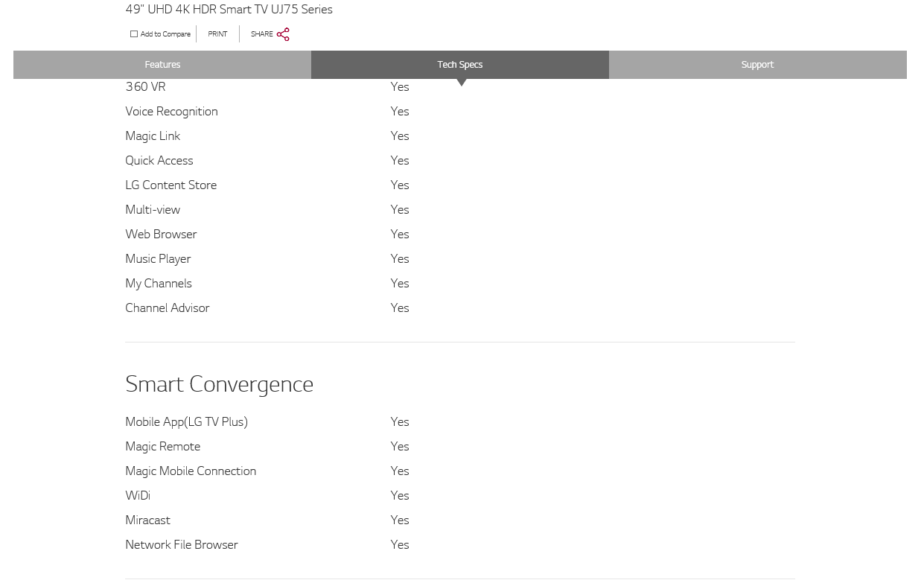This screenshot has height=583, width=924.
Task: Select the Tech Specs tab
Action: click(459, 65)
